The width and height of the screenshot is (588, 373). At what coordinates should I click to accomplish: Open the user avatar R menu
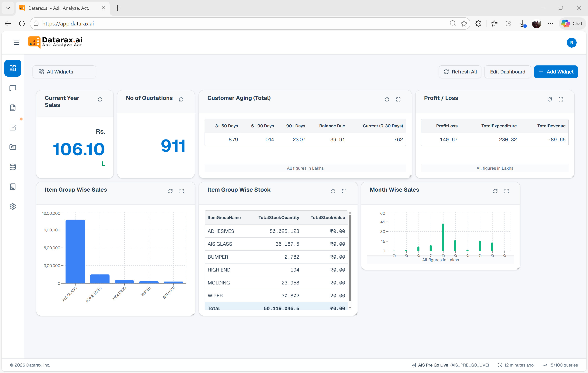coord(572,43)
